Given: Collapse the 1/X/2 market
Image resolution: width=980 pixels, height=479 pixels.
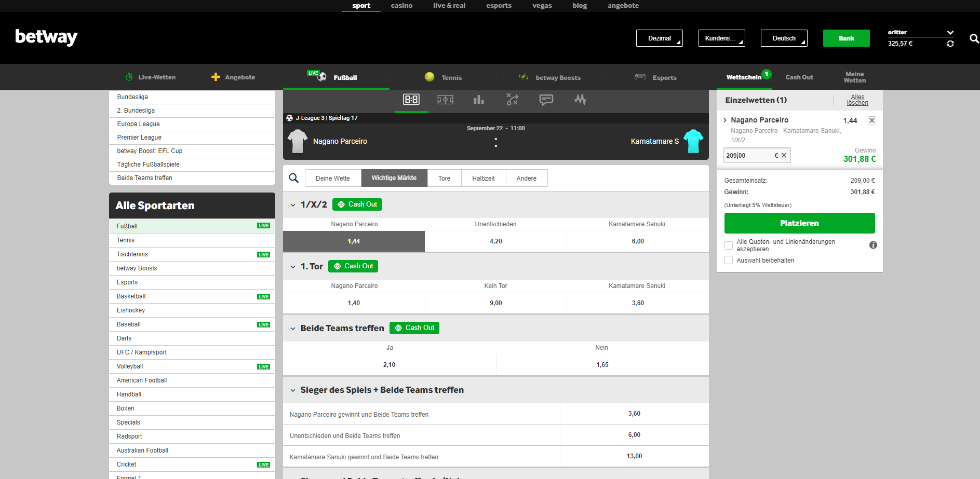Looking at the screenshot, I should [293, 205].
